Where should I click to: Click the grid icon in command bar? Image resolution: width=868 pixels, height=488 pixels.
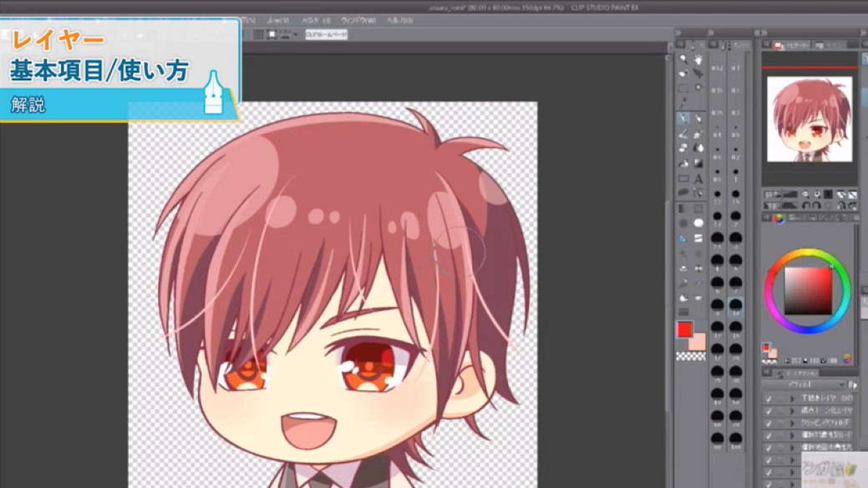coord(258,34)
